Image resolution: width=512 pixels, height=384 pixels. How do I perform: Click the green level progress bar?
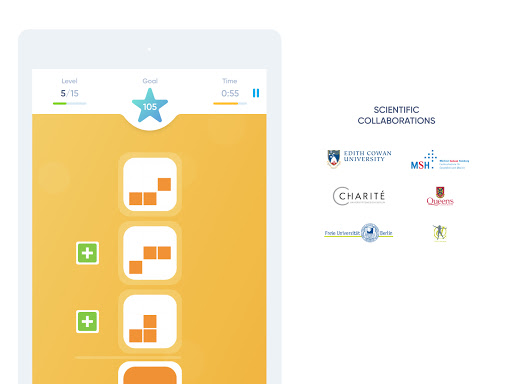(x=70, y=104)
